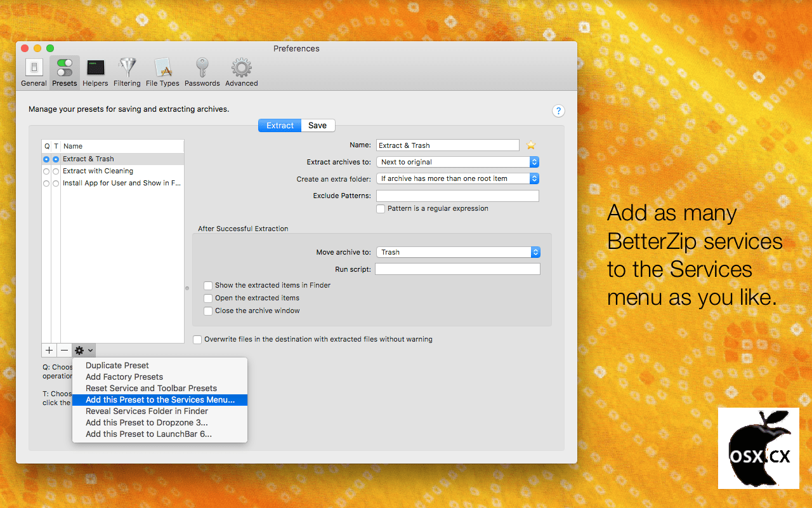
Task: Open the Advanced gear pane
Action: (242, 72)
